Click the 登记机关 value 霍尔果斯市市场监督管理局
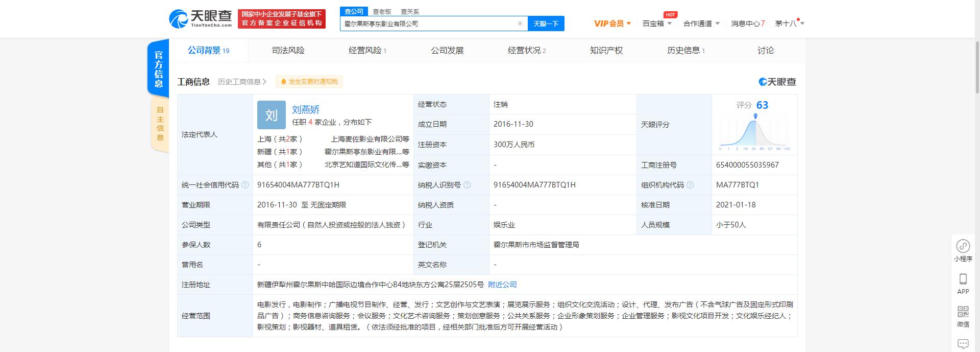This screenshot has height=352, width=980. click(x=536, y=245)
